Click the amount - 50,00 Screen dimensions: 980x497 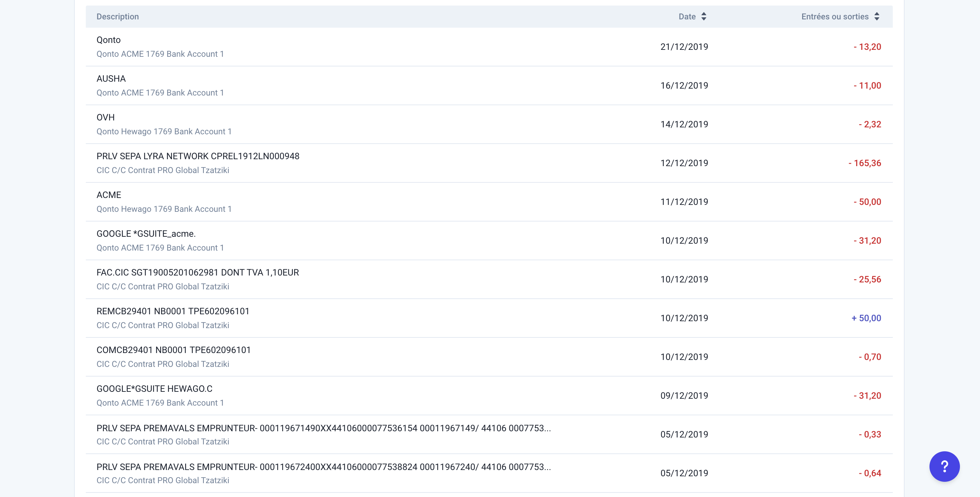pyautogui.click(x=867, y=202)
